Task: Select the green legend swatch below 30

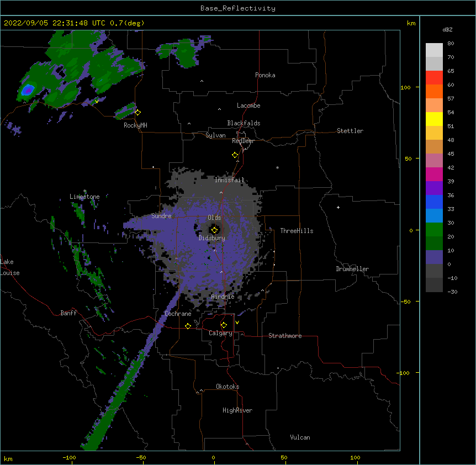Action: point(434,230)
